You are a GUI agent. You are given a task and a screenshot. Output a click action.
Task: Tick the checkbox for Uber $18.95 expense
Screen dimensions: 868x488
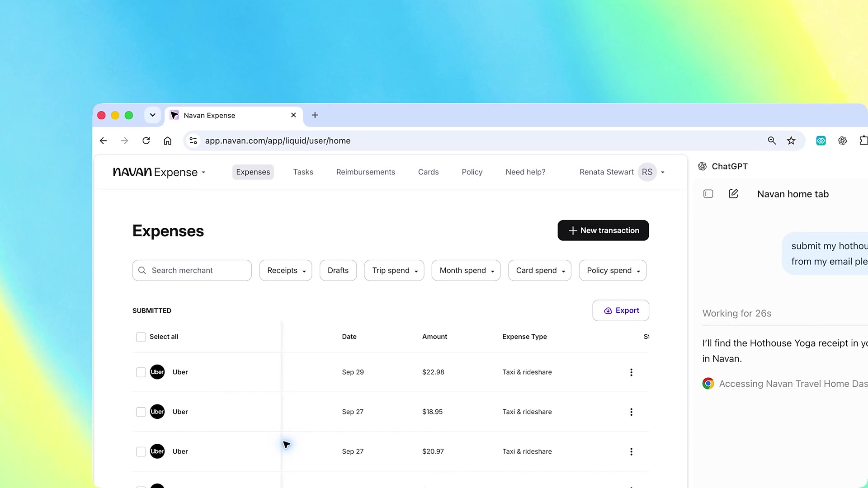pyautogui.click(x=141, y=412)
